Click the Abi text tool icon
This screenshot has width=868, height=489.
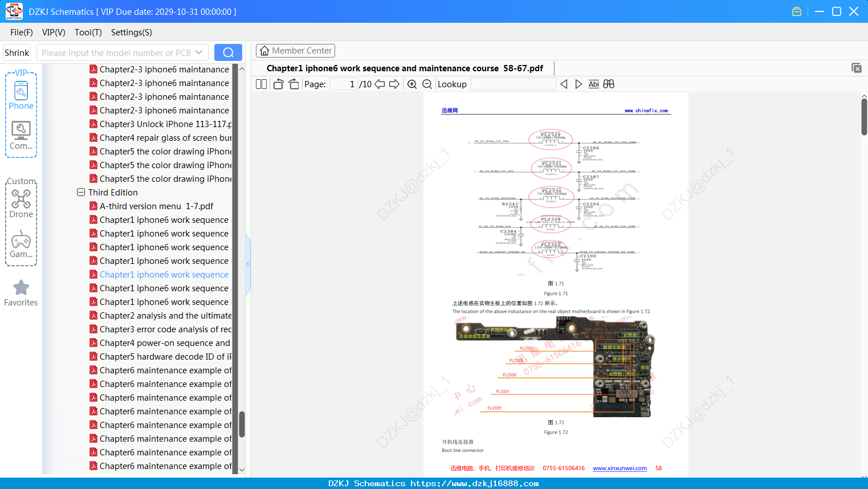(594, 84)
